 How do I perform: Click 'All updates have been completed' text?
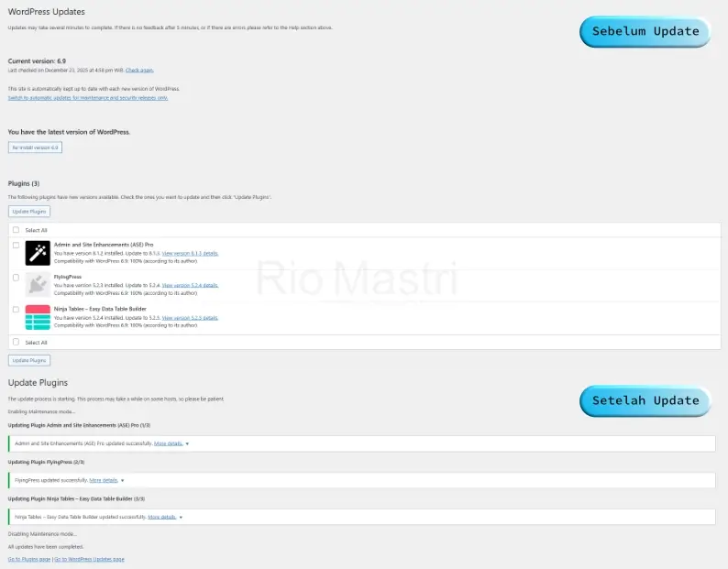click(x=46, y=547)
